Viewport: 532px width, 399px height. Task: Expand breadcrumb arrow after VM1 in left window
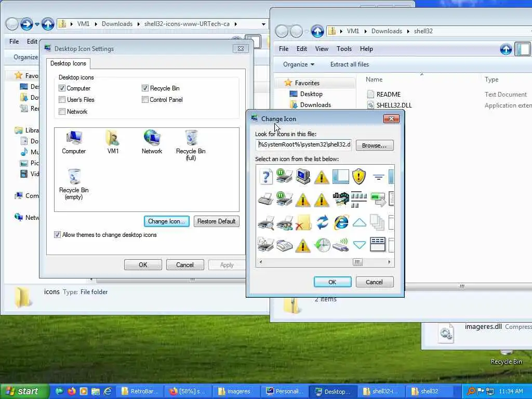(x=96, y=24)
